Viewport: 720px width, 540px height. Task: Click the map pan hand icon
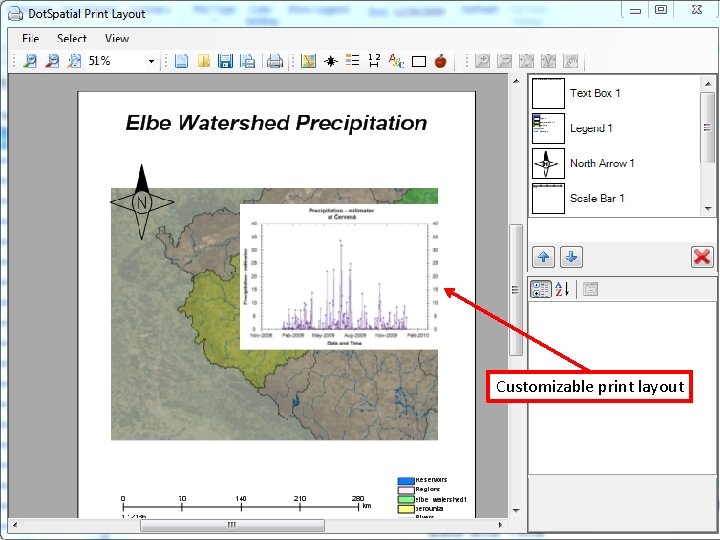click(570, 61)
